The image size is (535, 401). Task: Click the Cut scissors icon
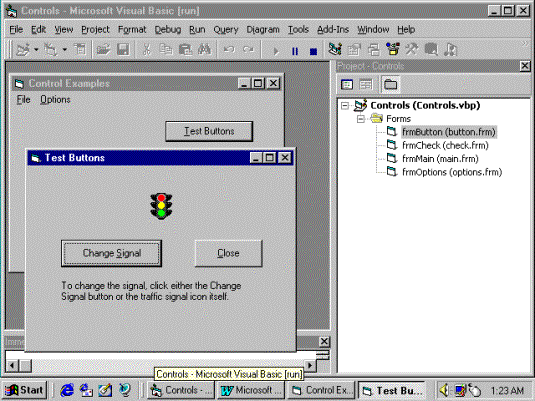click(x=146, y=50)
